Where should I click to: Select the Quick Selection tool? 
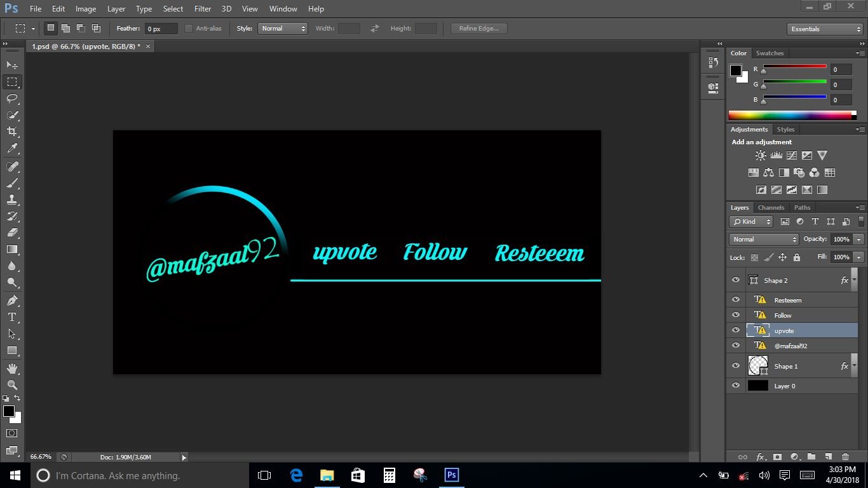12,115
